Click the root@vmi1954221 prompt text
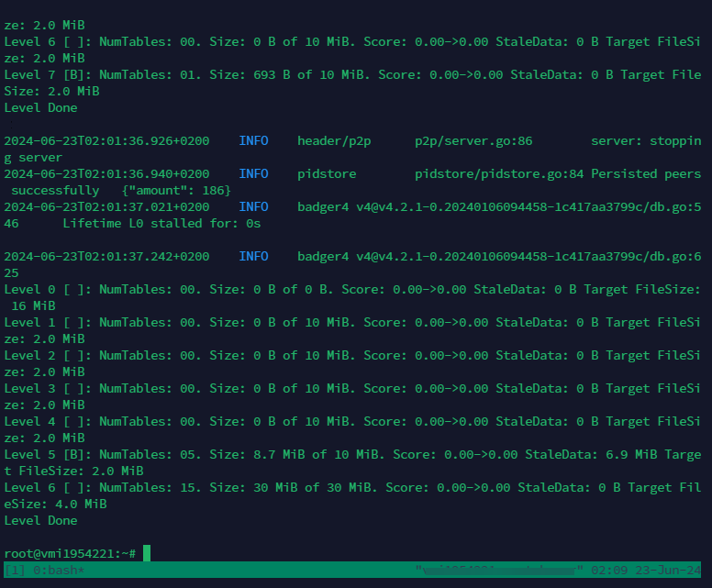This screenshot has height=588, width=712. 59,553
